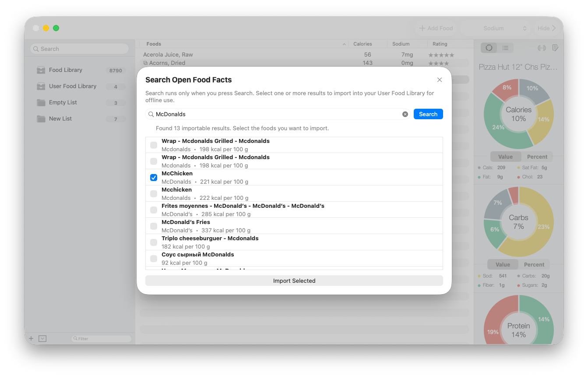Select the Value tab under the Carbs chart
The width and height of the screenshot is (588, 377).
click(503, 264)
